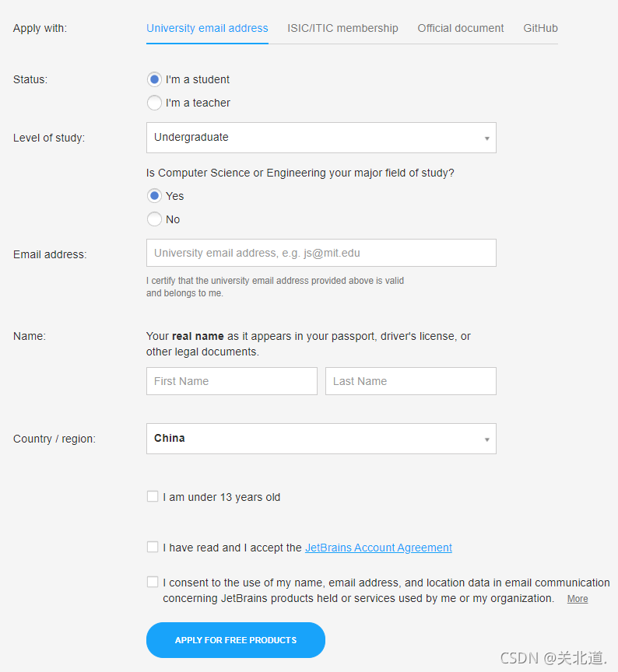This screenshot has width=618, height=672.
Task: Switch to the GitHub tab
Action: [x=540, y=28]
